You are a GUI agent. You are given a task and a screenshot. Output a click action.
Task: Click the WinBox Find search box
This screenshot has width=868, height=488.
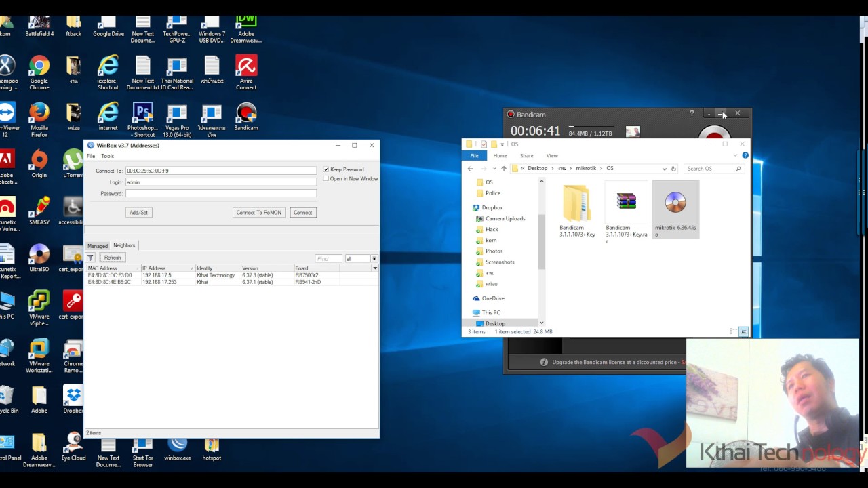pyautogui.click(x=328, y=258)
